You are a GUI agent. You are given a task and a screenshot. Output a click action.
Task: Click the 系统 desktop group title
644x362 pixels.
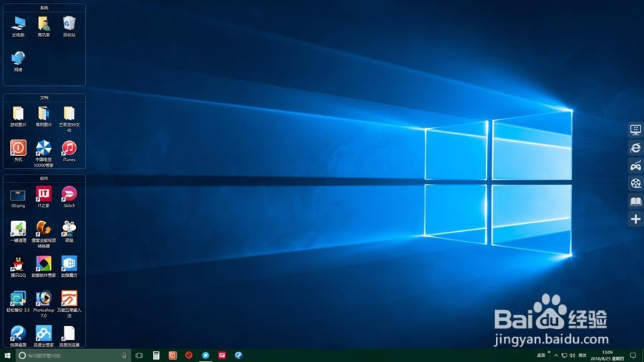click(x=44, y=8)
